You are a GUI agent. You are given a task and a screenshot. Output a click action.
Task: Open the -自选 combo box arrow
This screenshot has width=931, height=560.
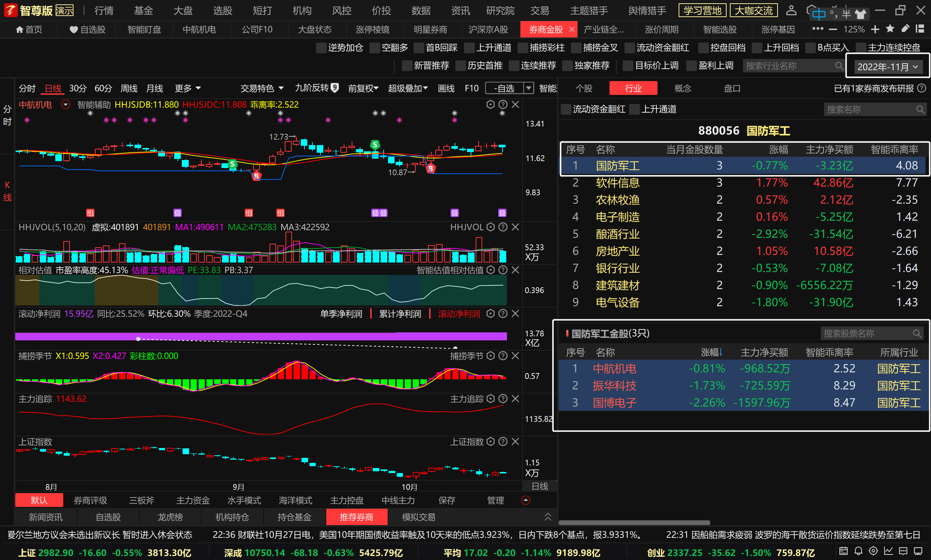point(529,88)
